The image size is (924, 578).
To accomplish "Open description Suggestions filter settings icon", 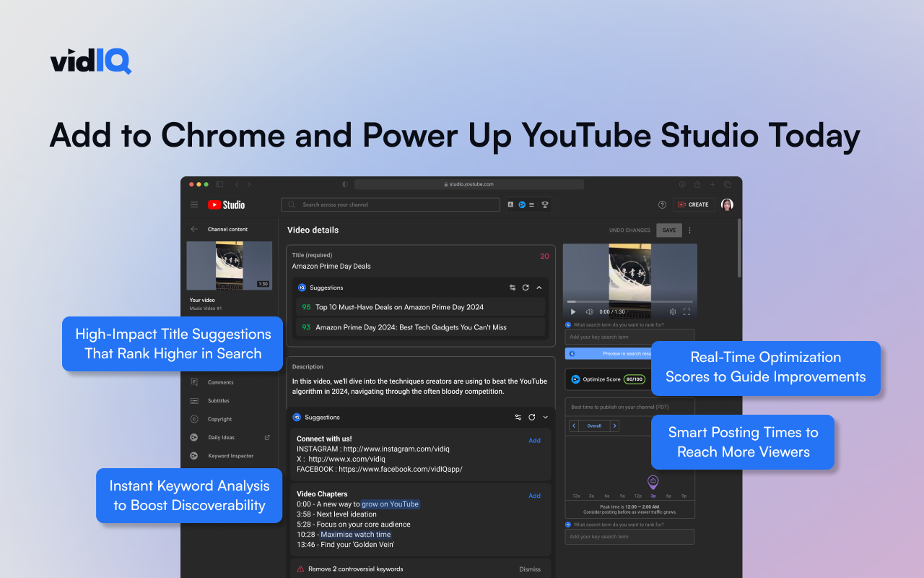I will tap(518, 417).
